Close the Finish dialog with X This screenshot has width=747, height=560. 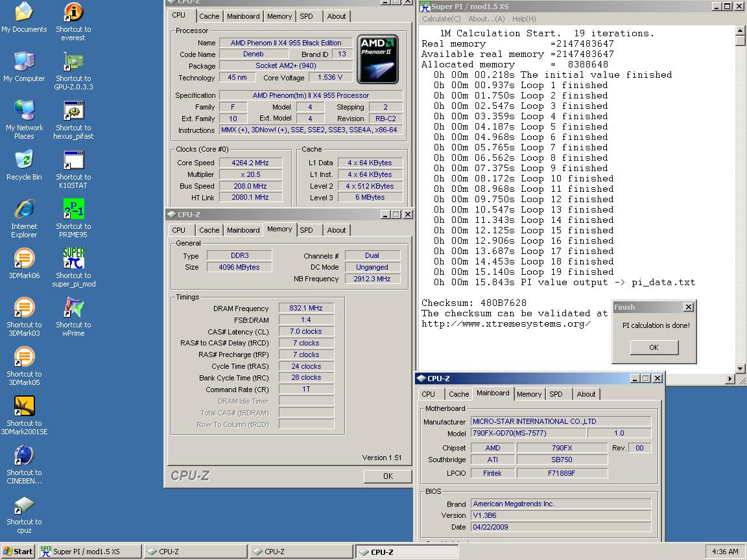[x=689, y=307]
